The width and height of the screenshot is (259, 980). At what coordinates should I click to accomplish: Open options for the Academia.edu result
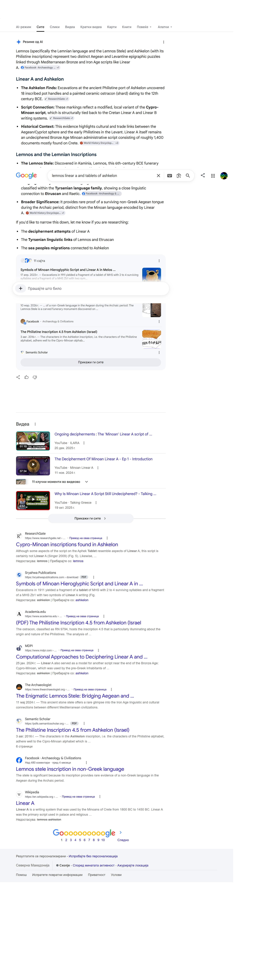tap(104, 616)
